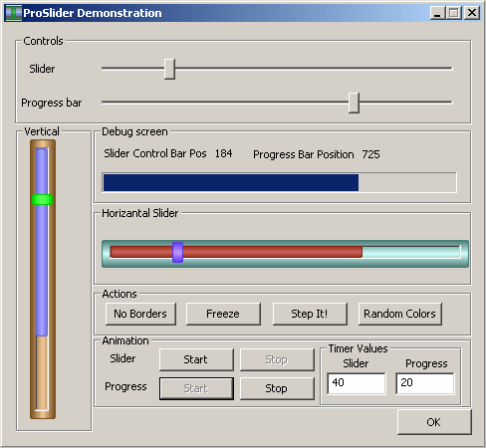Click the Slider control thumb in Controls
Viewport: 486px width, 448px height.
169,69
